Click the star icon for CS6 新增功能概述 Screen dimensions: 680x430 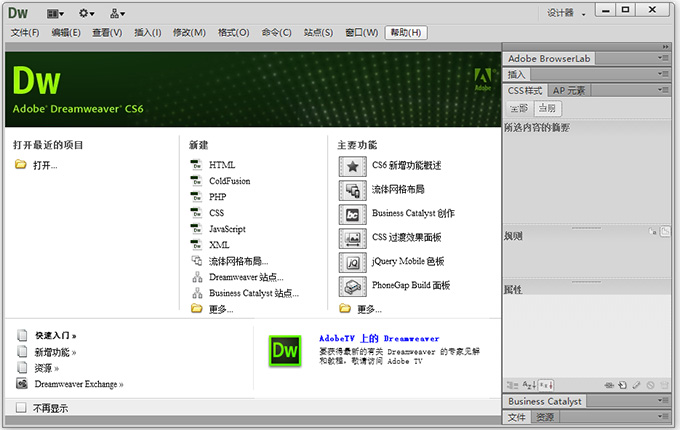[x=353, y=166]
